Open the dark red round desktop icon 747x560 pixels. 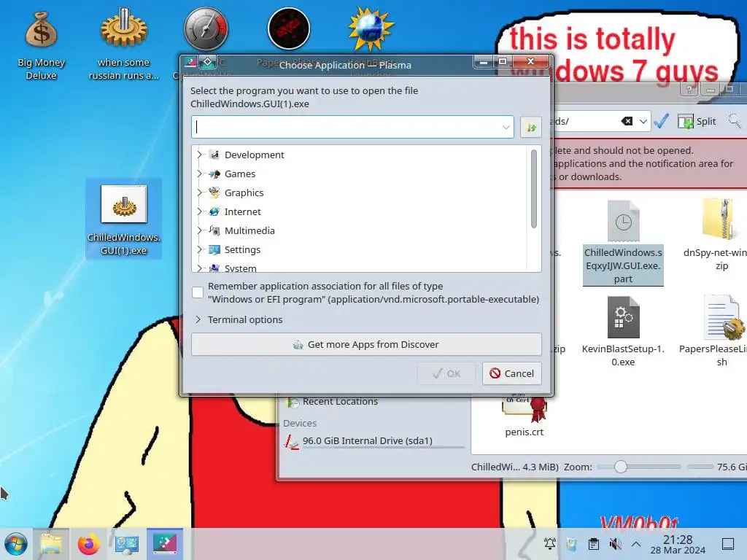[x=289, y=29]
